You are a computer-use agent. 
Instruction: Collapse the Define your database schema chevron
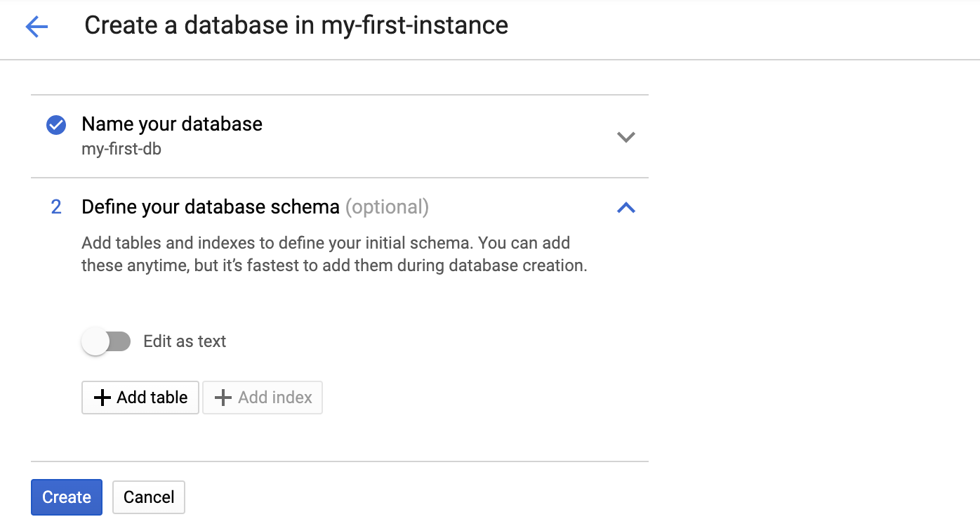625,207
